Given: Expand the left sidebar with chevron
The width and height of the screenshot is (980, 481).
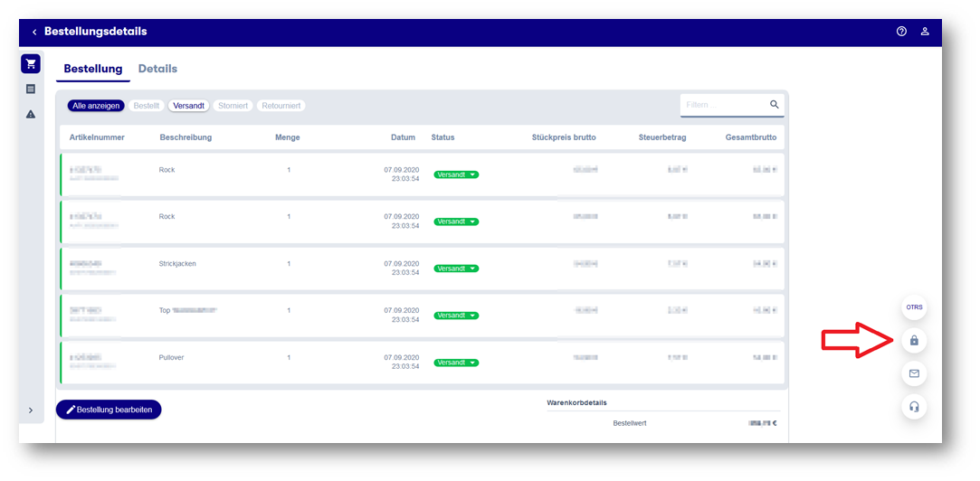Looking at the screenshot, I should [31, 410].
